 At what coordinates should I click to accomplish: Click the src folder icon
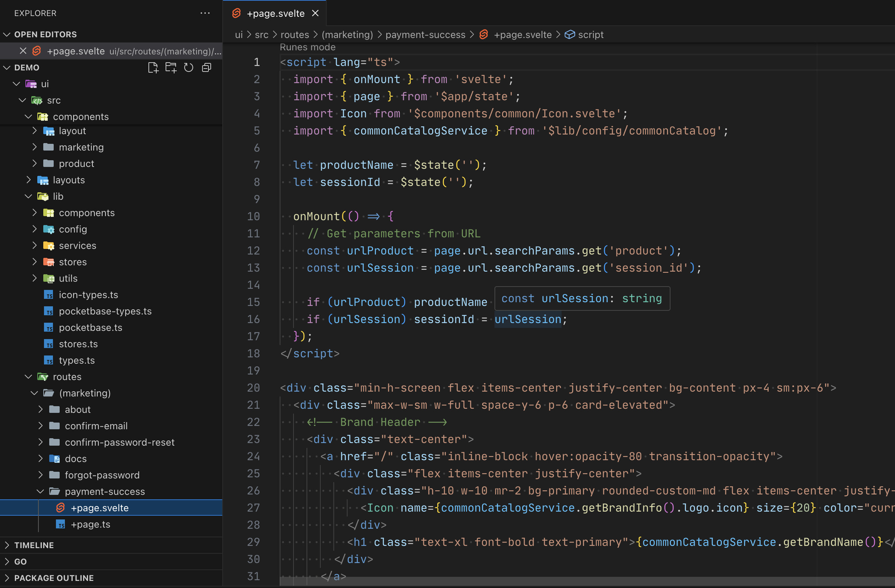point(37,100)
